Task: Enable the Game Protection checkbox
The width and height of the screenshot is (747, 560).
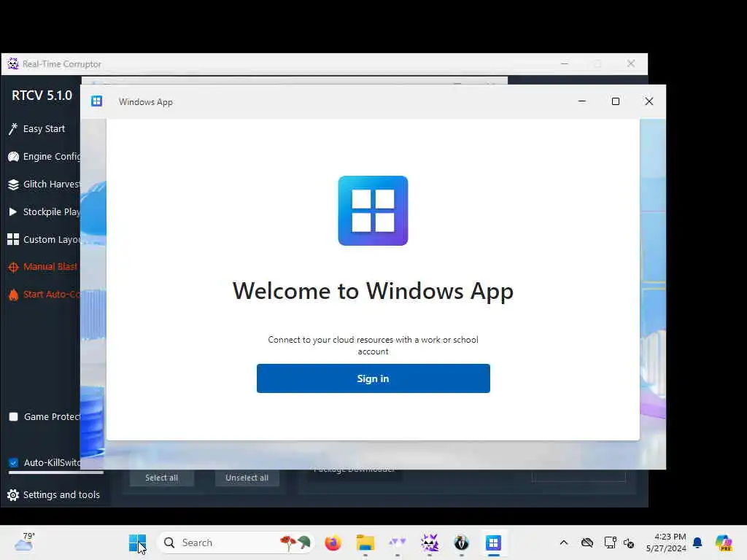Action: pyautogui.click(x=13, y=416)
